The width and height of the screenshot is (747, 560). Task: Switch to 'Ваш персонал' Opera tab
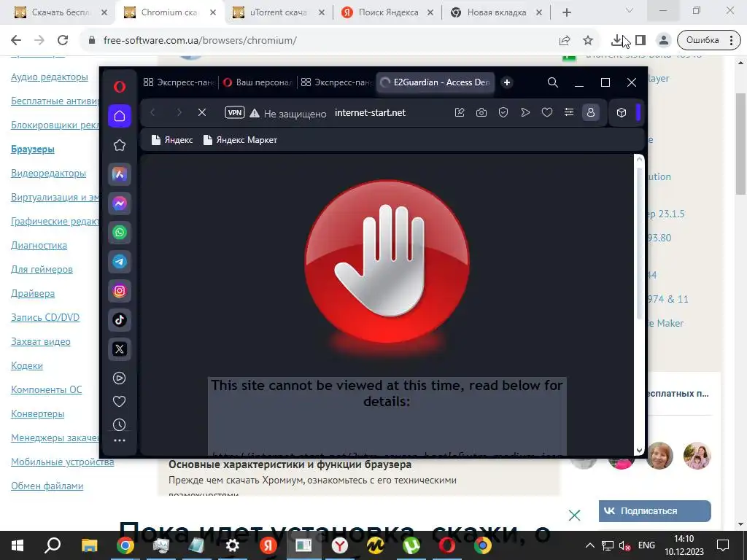pos(258,82)
